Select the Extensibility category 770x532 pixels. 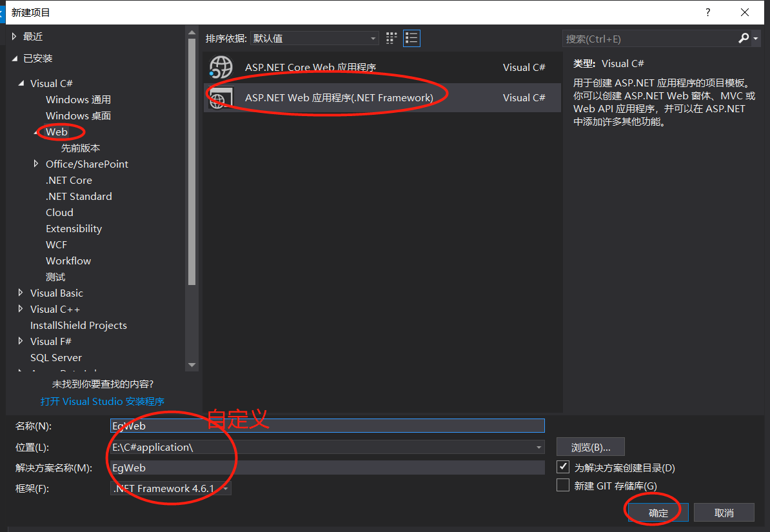(x=74, y=229)
